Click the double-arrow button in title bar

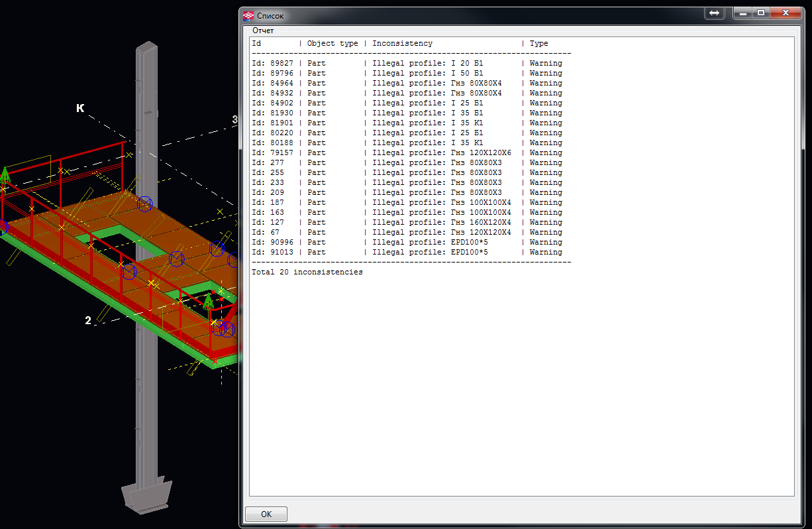point(714,13)
